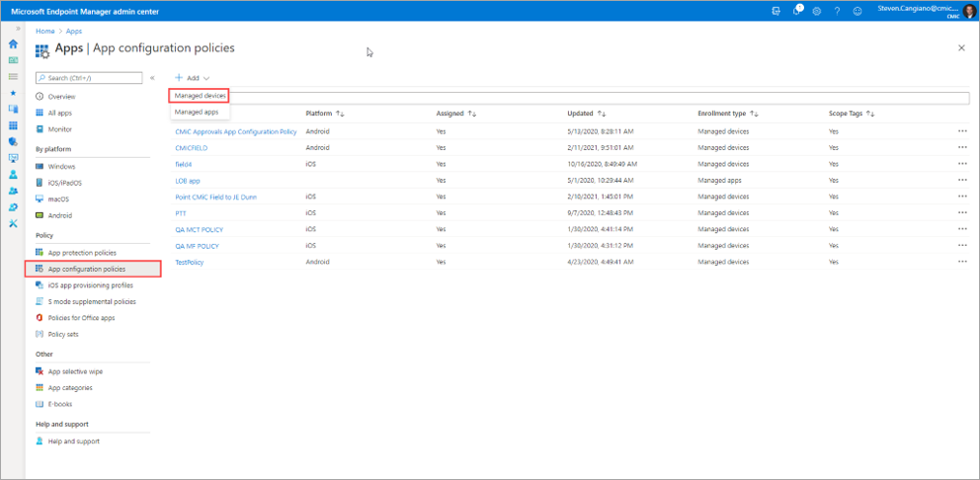
Task: Open the Devices icon in the left rail
Action: pos(13,109)
